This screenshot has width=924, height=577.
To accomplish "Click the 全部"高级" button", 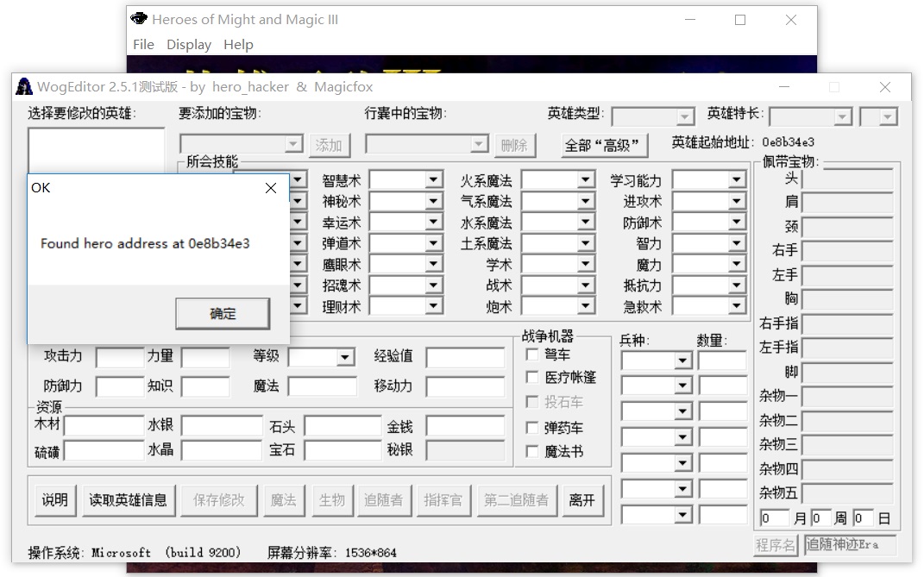I will [x=605, y=145].
